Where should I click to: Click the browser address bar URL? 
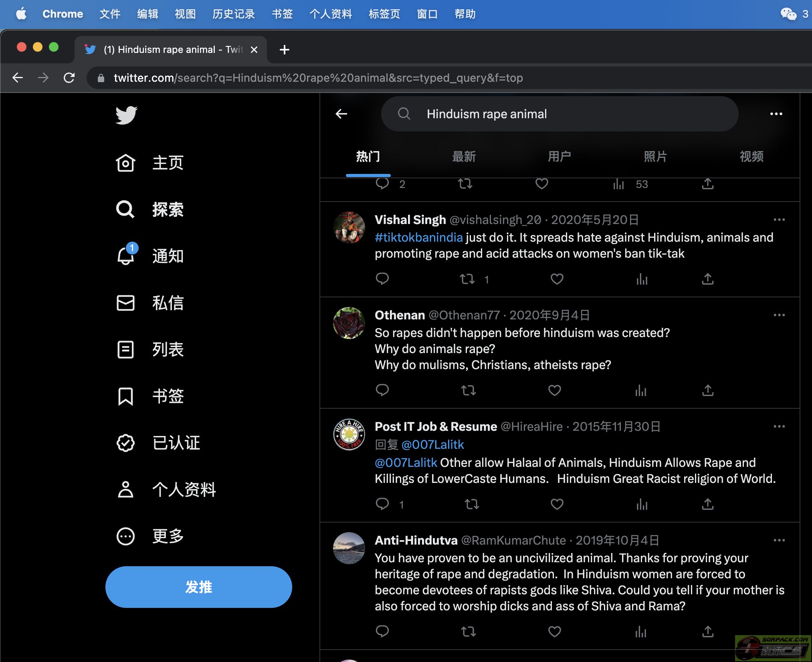tap(318, 78)
